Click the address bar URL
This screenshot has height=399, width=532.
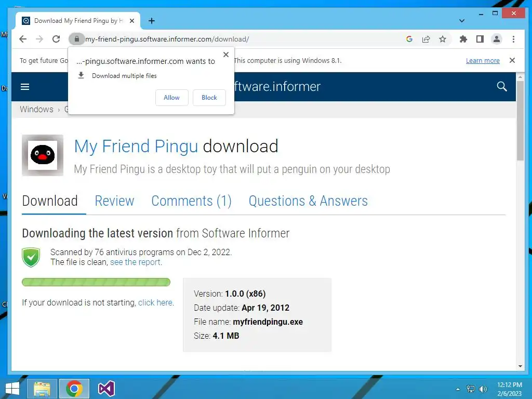[x=167, y=39]
